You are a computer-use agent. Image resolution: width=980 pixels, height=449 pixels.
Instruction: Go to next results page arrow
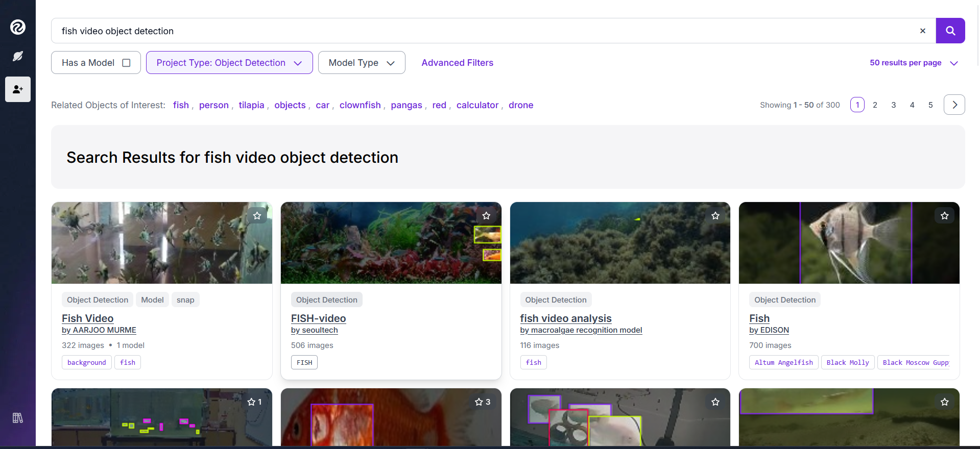pos(954,105)
